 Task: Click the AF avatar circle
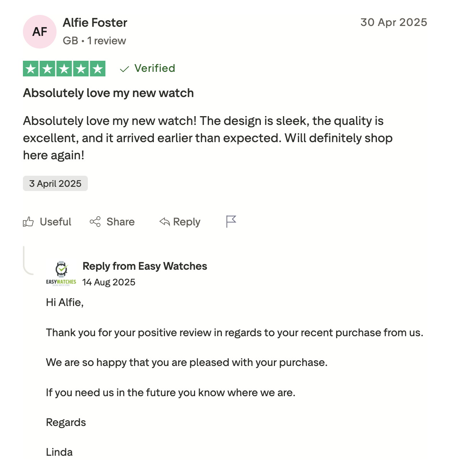(40, 32)
